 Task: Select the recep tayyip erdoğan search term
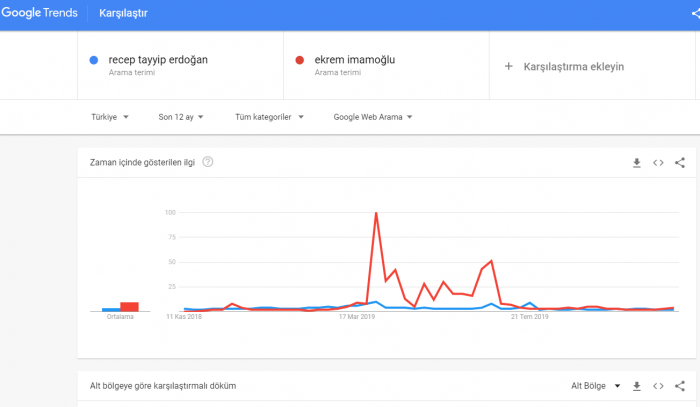pos(158,60)
